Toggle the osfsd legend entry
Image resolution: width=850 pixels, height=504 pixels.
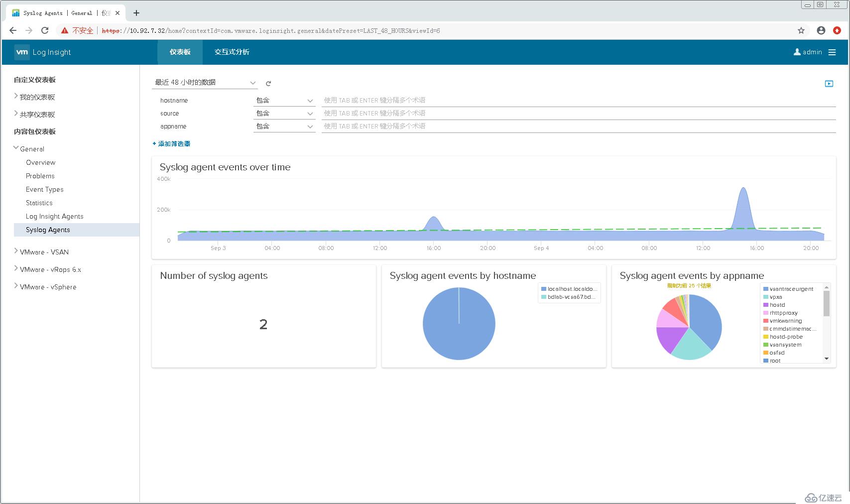click(x=774, y=353)
